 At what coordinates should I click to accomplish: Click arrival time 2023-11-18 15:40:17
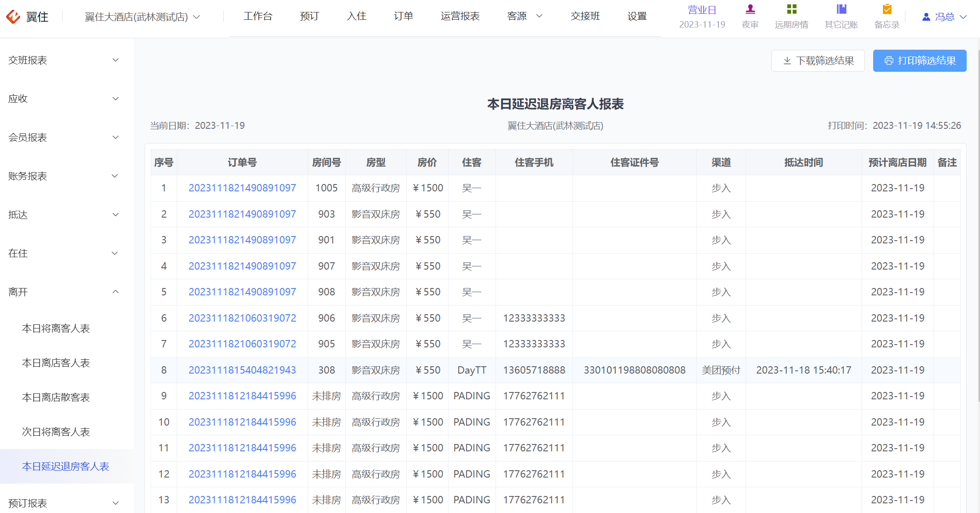coord(804,370)
